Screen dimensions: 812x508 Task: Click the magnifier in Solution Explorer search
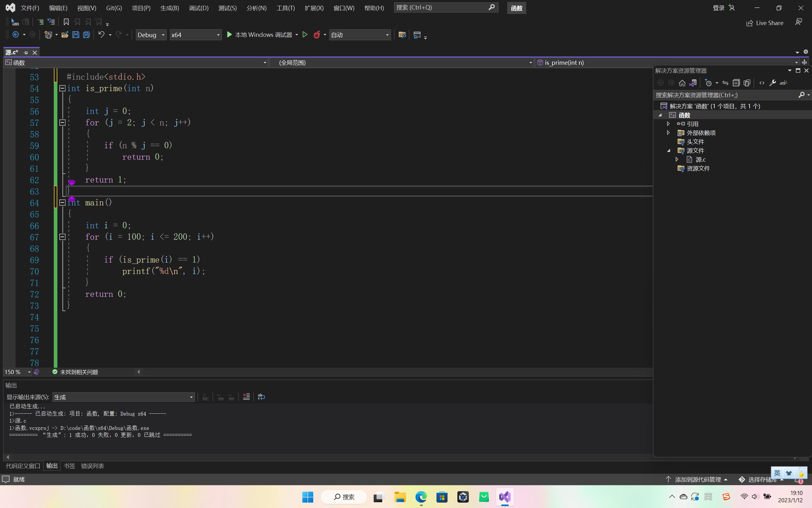tap(801, 95)
